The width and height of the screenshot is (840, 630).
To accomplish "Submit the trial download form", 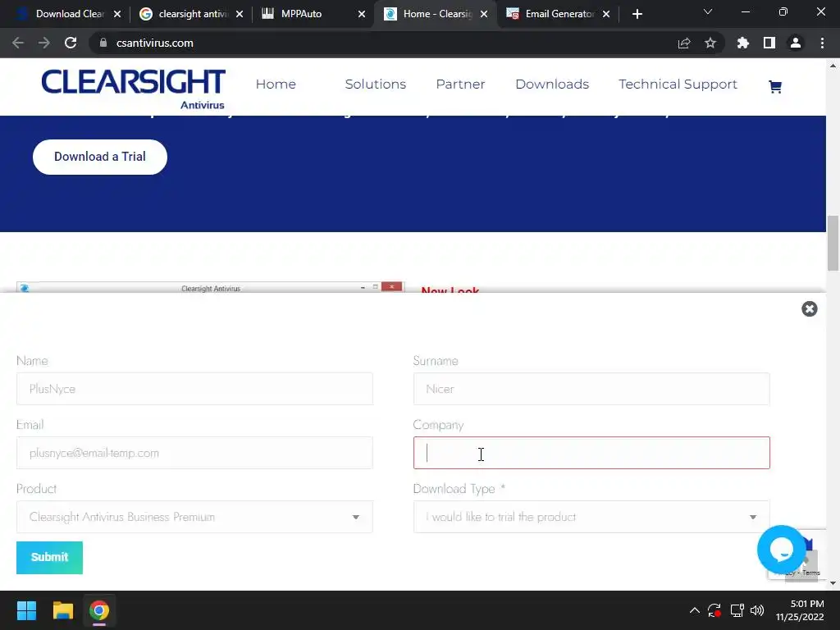I will (49, 557).
